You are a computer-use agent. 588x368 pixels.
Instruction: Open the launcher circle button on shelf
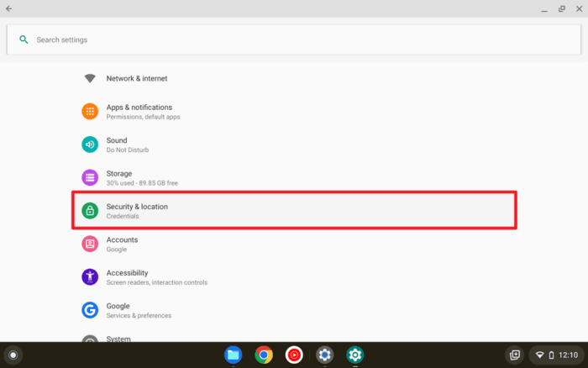[x=13, y=355]
